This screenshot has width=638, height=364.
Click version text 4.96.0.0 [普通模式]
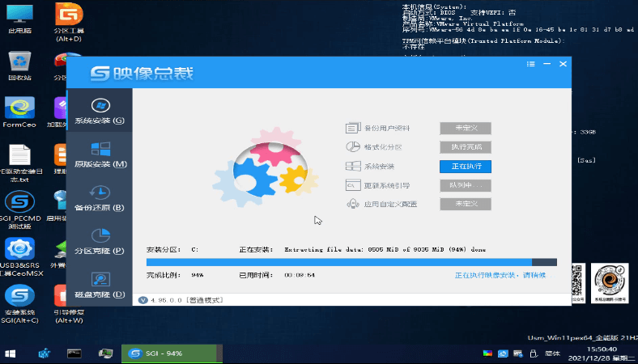click(x=187, y=300)
